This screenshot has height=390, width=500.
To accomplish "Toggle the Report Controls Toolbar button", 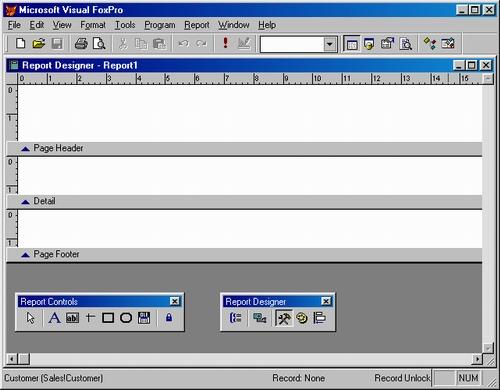I will [x=284, y=318].
